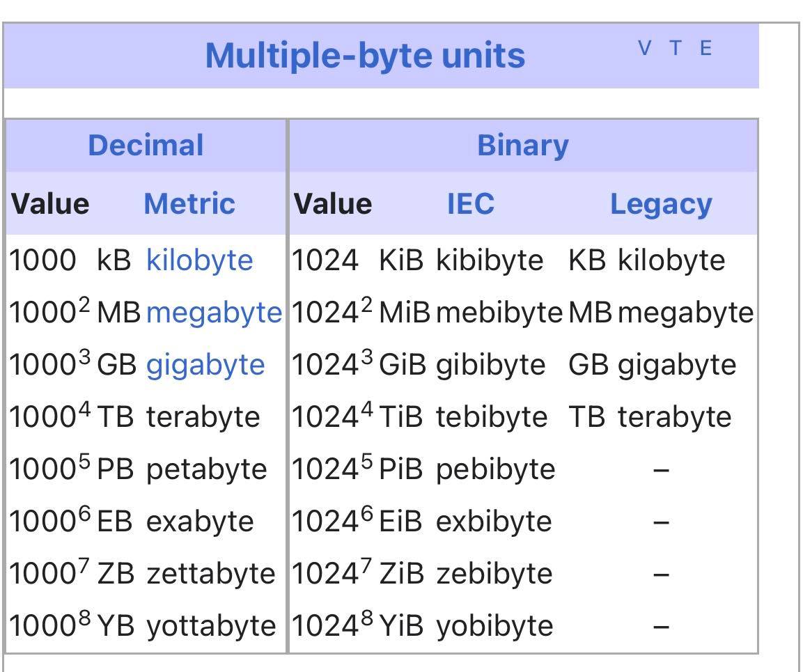Open the megabyte link in Metric column

214,313
